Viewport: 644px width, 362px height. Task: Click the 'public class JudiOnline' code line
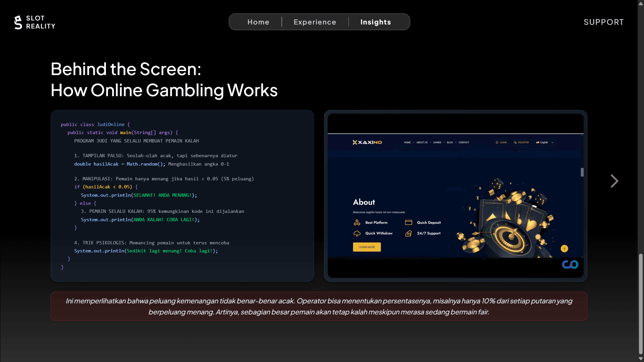95,124
